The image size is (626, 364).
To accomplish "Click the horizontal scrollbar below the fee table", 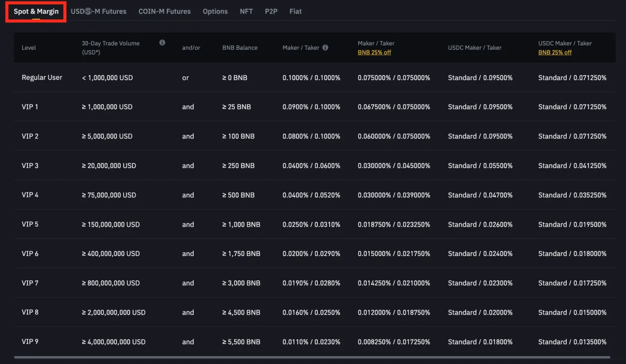I will coord(313,357).
